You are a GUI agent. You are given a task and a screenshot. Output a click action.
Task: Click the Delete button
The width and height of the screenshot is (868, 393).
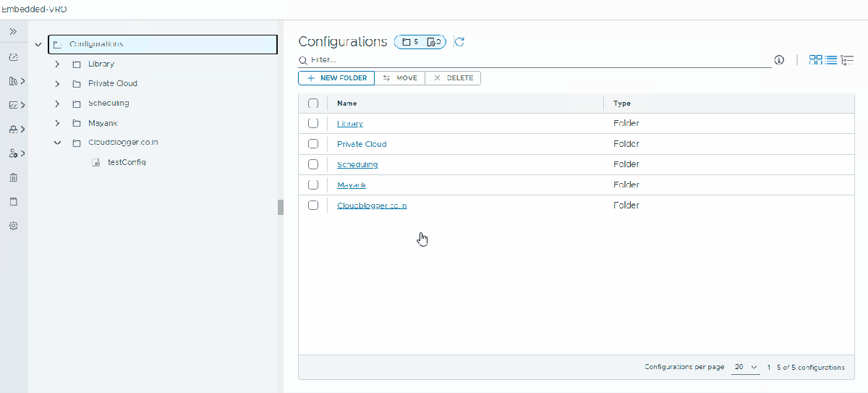point(453,78)
